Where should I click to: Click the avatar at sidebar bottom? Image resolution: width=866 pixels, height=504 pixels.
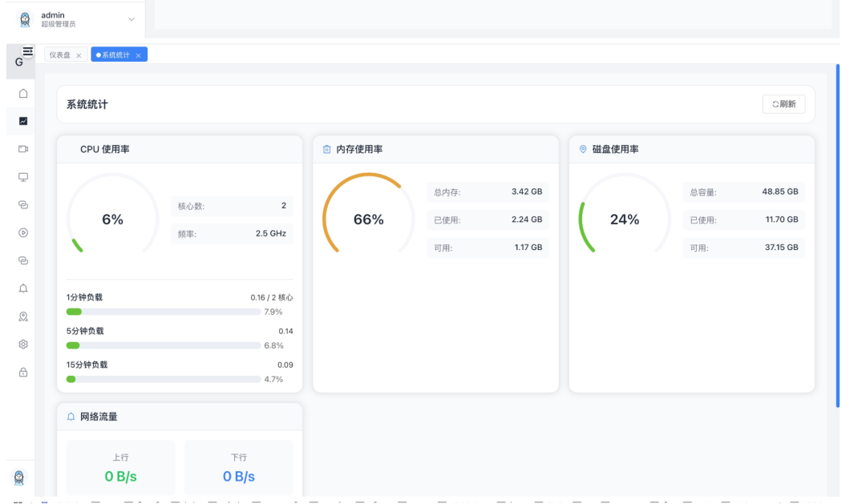(19, 478)
